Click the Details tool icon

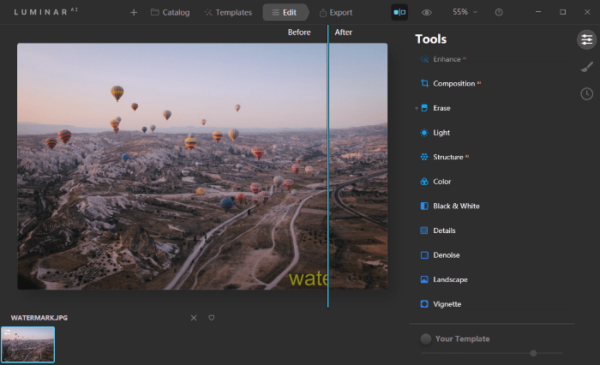pos(424,230)
